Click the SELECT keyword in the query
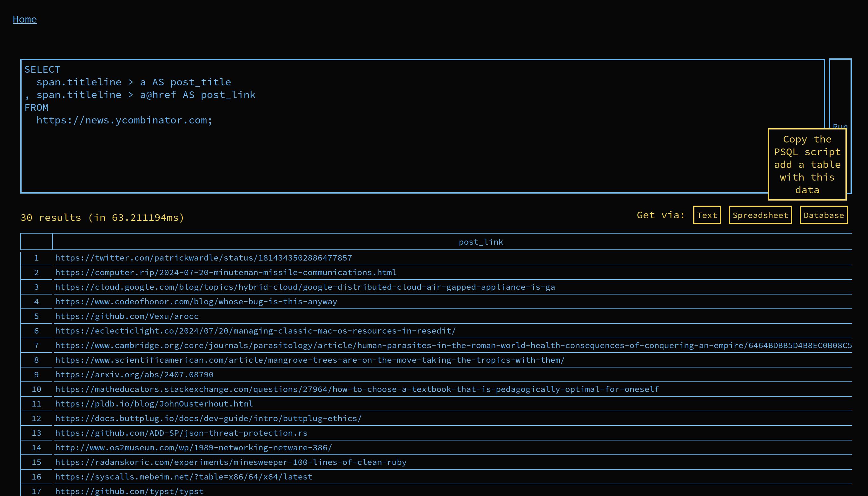868x496 pixels. (42, 69)
